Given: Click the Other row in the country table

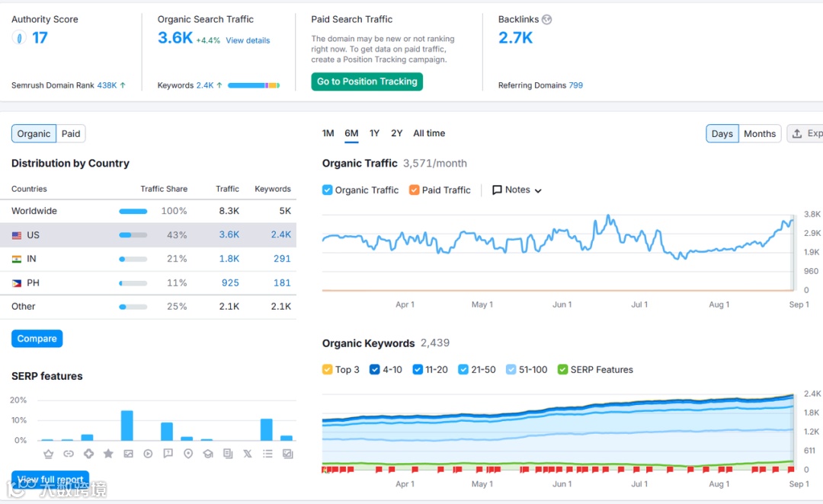Looking at the screenshot, I should click(x=148, y=307).
